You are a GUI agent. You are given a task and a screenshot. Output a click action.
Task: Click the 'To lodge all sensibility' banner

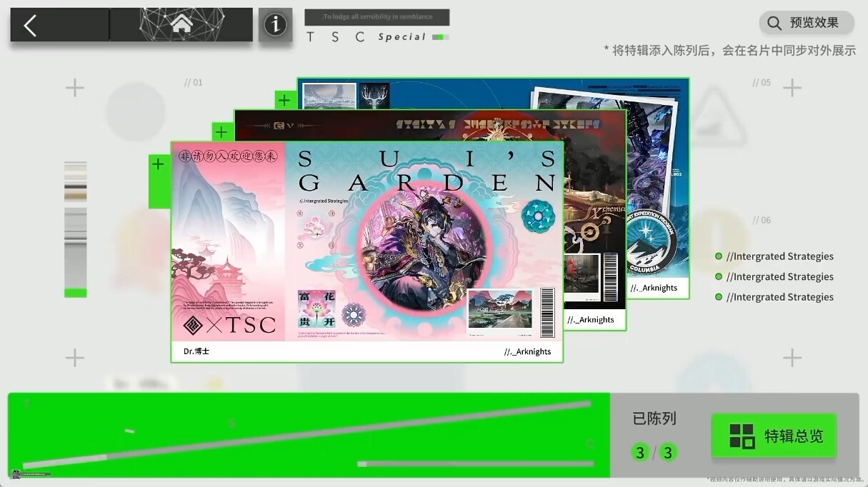click(376, 17)
